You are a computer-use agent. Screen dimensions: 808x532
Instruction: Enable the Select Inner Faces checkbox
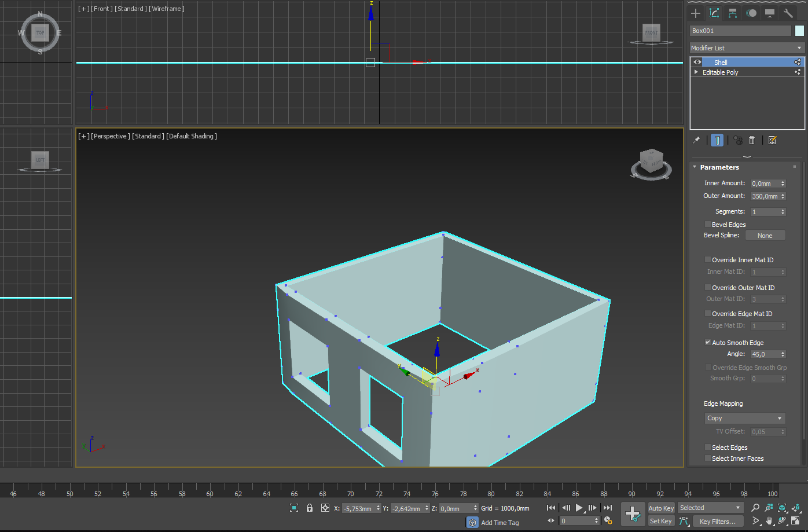click(x=707, y=458)
